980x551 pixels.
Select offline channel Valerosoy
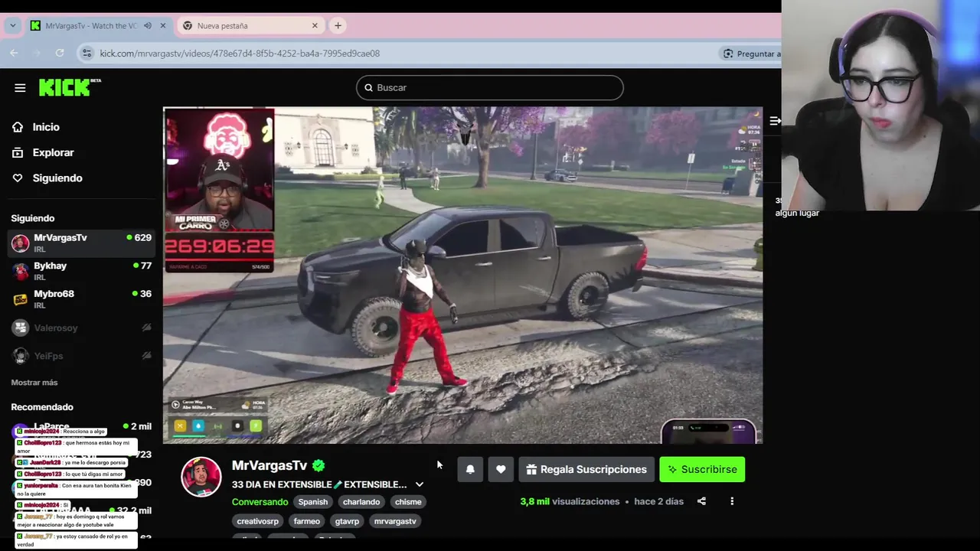click(81, 328)
